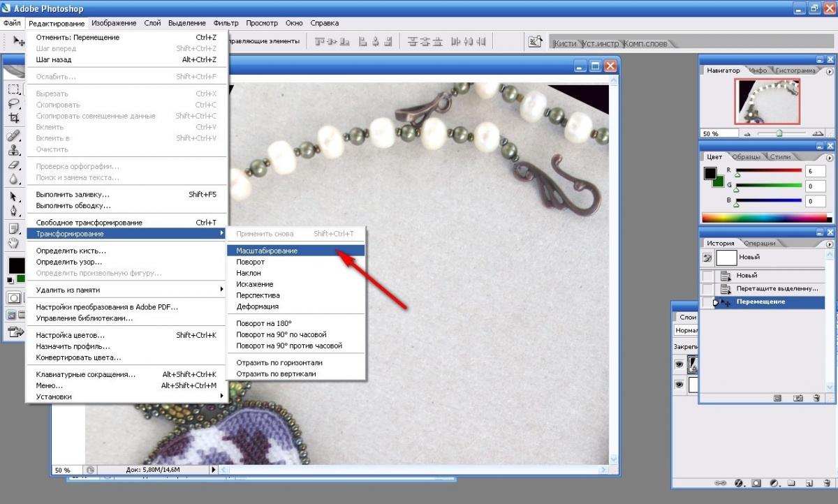The image size is (838, 504).
Task: Delete current state using History trash icon
Action: click(x=816, y=398)
